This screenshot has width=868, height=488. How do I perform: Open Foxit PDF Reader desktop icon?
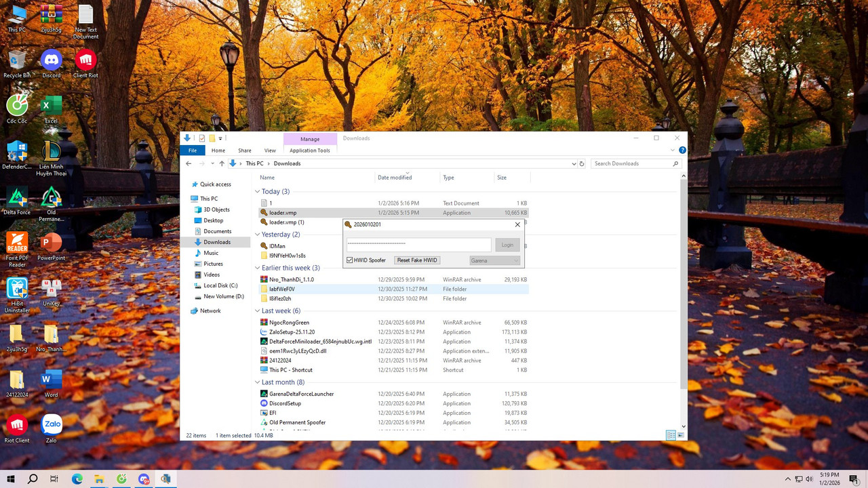pos(17,249)
